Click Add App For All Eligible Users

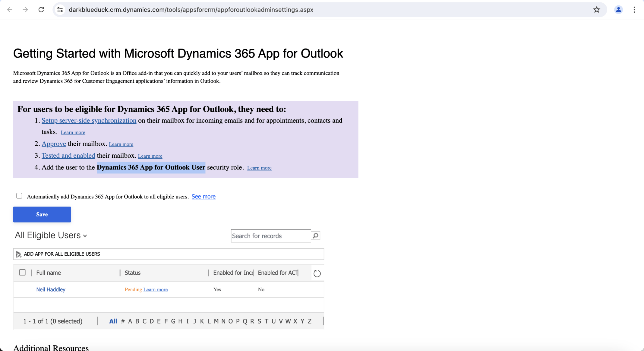(x=62, y=254)
